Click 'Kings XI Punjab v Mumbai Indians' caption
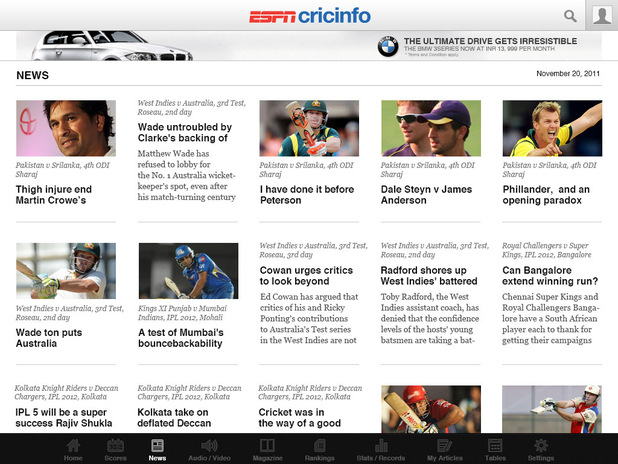This screenshot has width=618, height=464. pos(182,313)
